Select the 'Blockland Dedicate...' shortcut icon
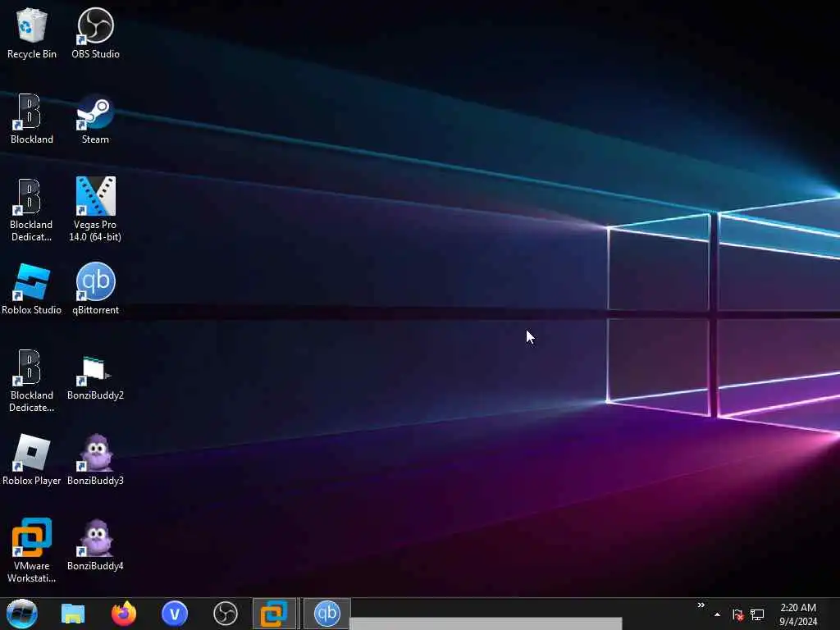 point(32,381)
